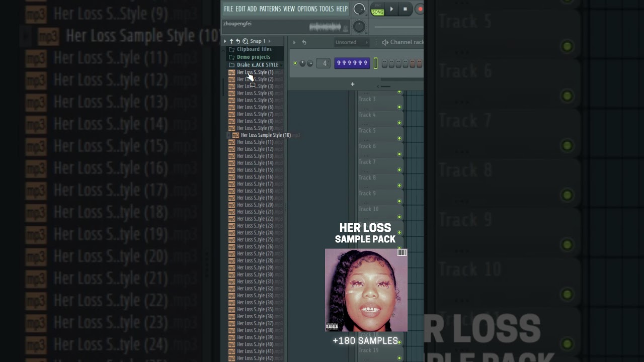The image size is (644, 362).
Task: Open the PATTERNS menu
Action: click(270, 9)
